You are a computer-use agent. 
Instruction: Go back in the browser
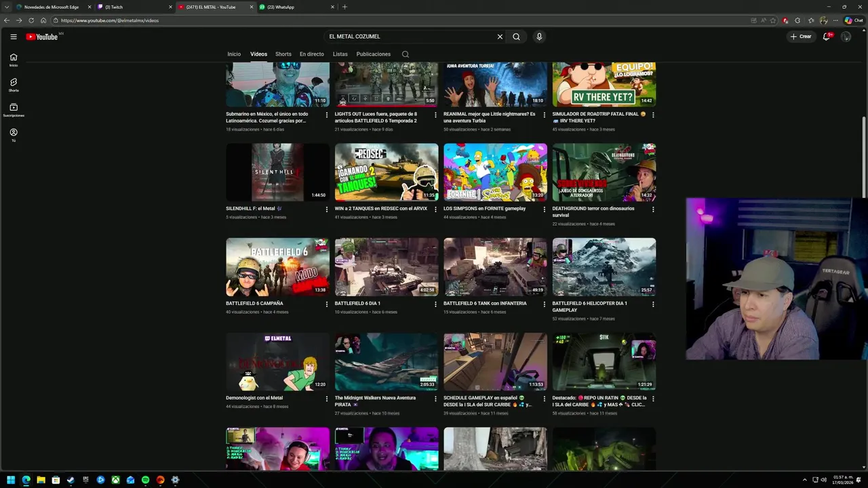click(x=7, y=20)
